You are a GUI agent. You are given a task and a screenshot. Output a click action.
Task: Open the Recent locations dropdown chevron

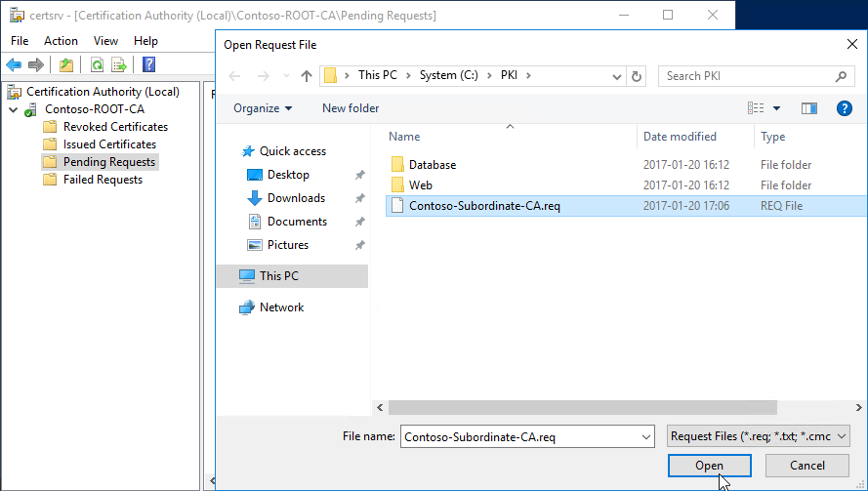(286, 76)
